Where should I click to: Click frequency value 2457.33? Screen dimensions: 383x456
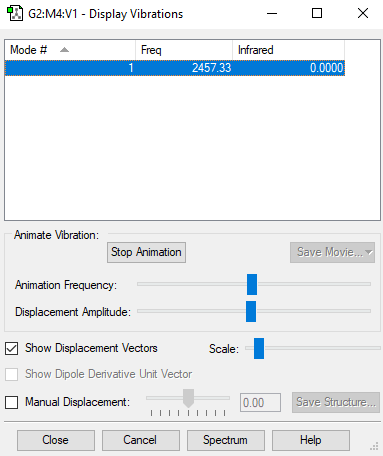[211, 68]
